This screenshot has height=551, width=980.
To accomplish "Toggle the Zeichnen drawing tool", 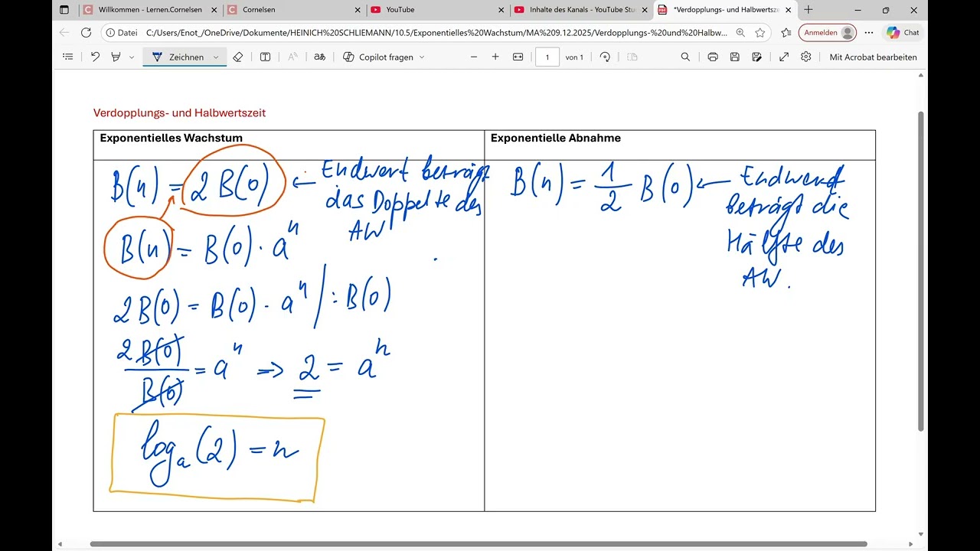I will [x=178, y=57].
